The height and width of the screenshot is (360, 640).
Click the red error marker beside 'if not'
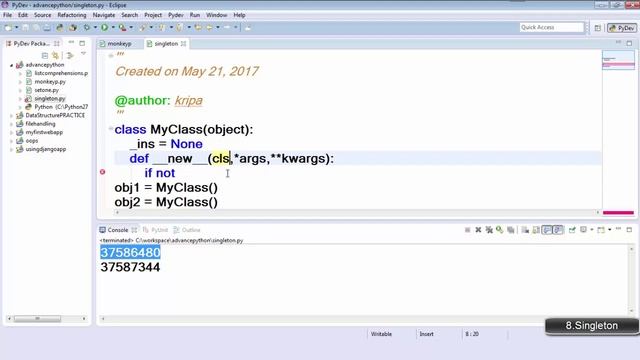click(x=102, y=172)
